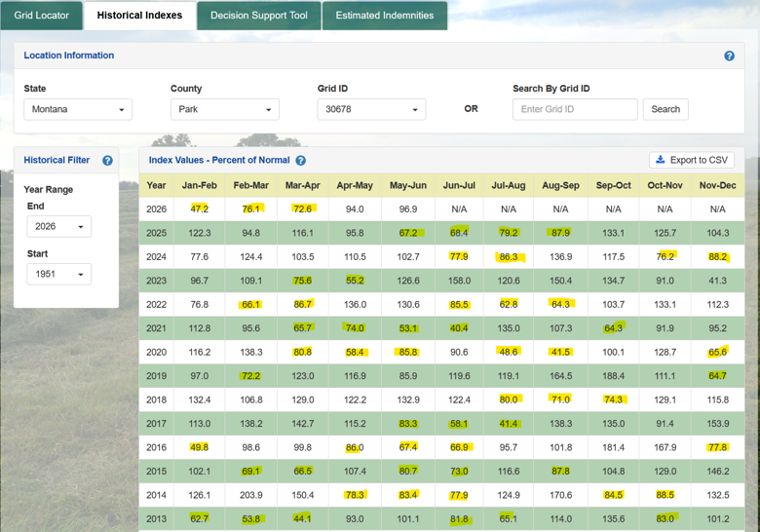Select the 2018 year row cell
The width and height of the screenshot is (760, 532).
[x=157, y=400]
